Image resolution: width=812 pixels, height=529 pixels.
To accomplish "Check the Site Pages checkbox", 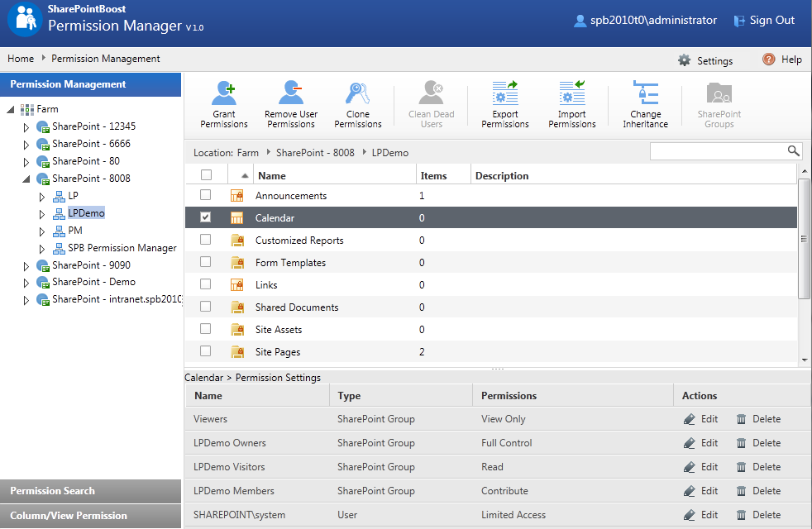I will (206, 350).
